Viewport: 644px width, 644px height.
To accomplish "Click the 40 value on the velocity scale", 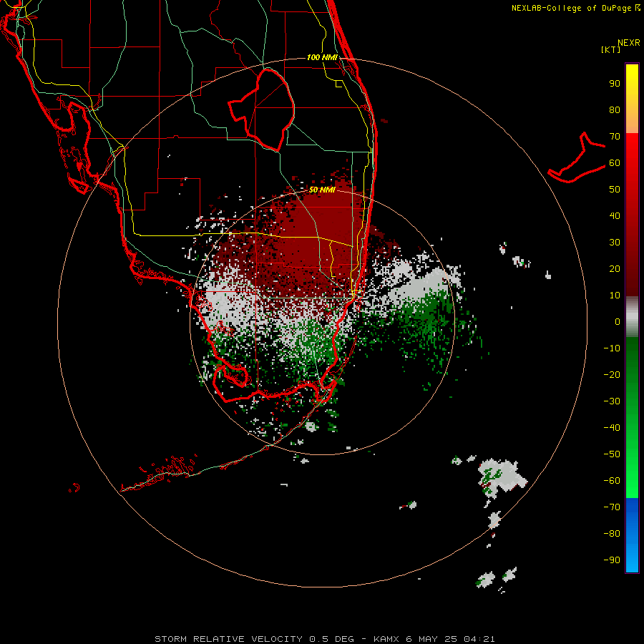I will click(x=615, y=215).
